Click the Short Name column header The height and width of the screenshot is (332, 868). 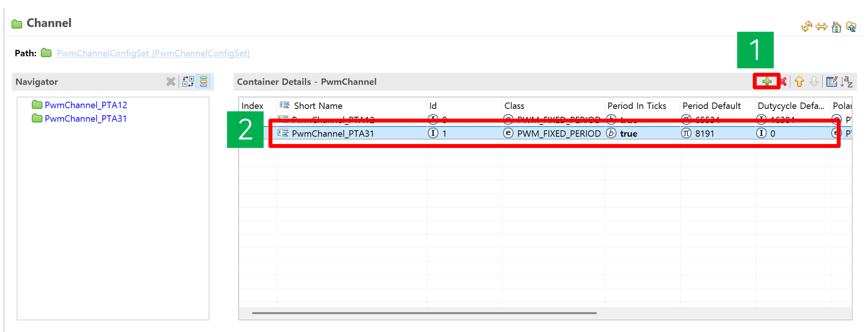pos(318,106)
